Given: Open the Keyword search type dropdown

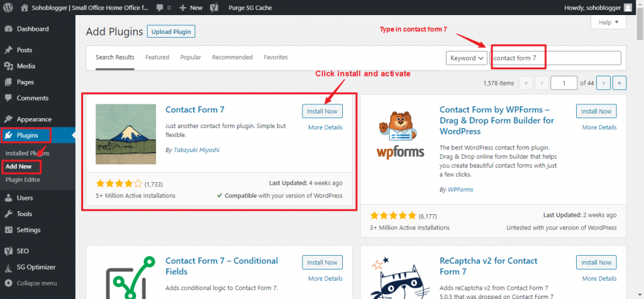Looking at the screenshot, I should 467,58.
